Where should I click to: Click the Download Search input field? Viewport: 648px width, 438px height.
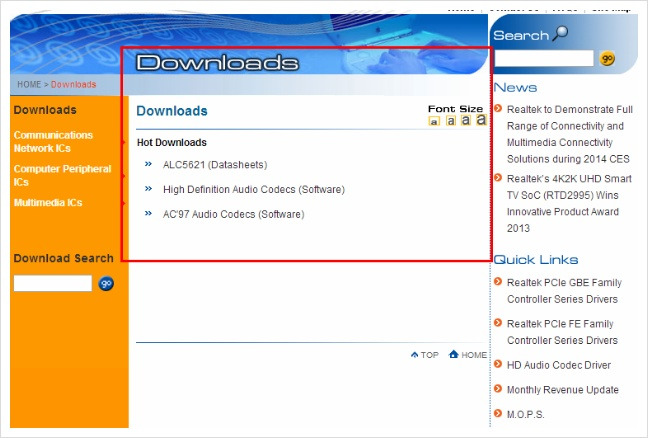point(52,283)
